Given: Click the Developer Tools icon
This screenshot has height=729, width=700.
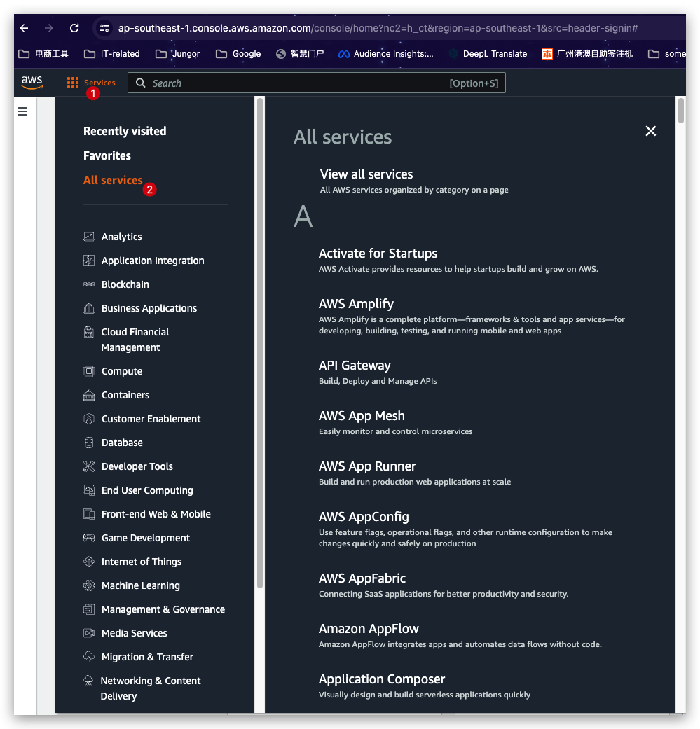Looking at the screenshot, I should click(89, 466).
